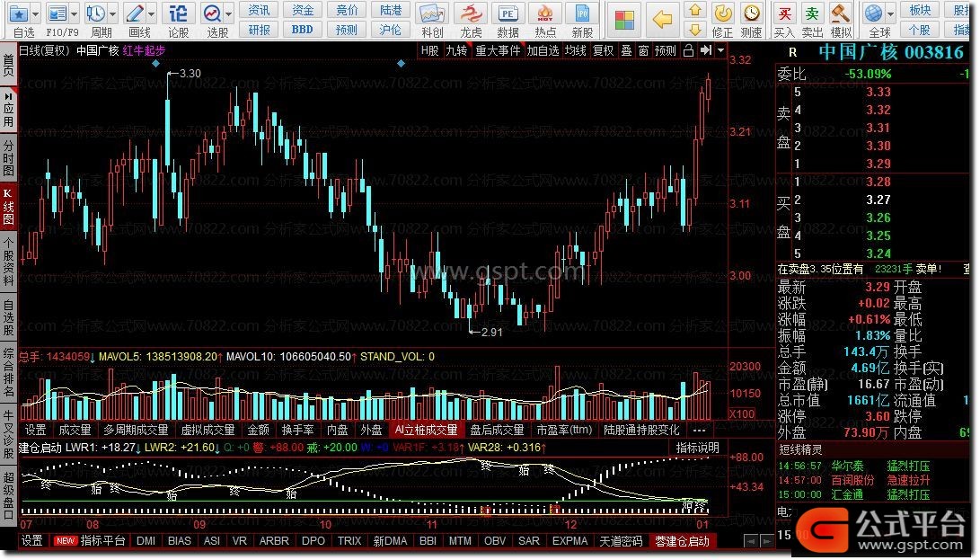
Task: Click the 板块 sector button
Action: [x=920, y=10]
